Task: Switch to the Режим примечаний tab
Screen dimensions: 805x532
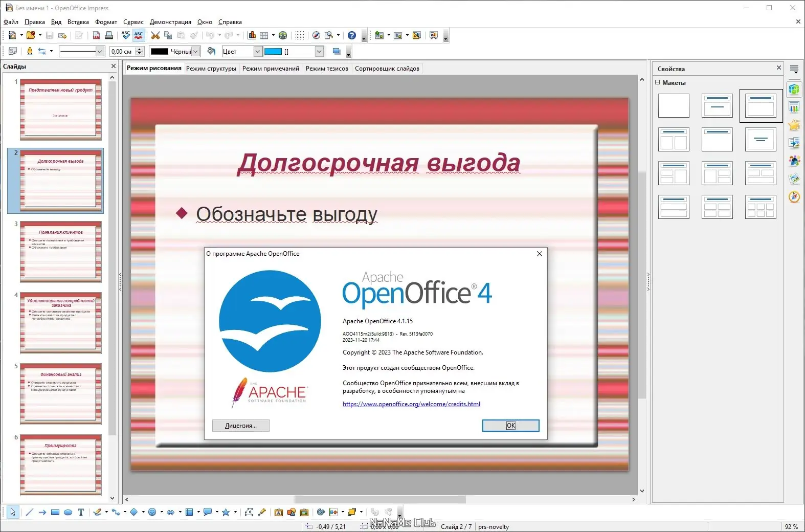Action: click(271, 69)
